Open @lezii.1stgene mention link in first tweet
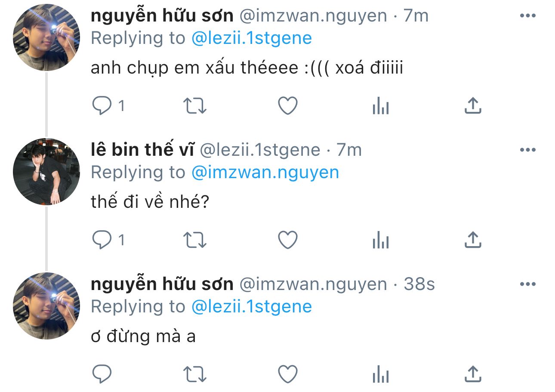The height and width of the screenshot is (392, 555). coord(251,38)
